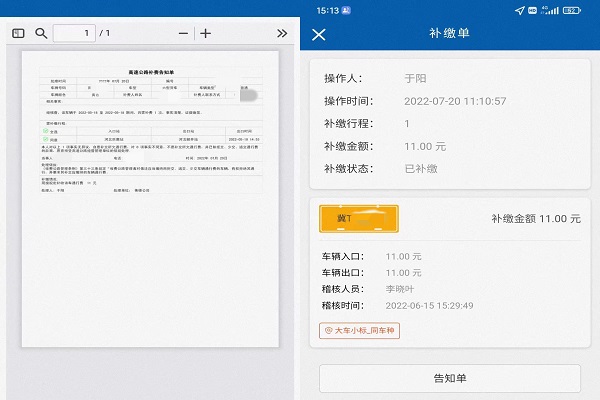Image resolution: width=600 pixels, height=400 pixels.
Task: Tap the battery indicator in status bar
Action: (x=571, y=10)
